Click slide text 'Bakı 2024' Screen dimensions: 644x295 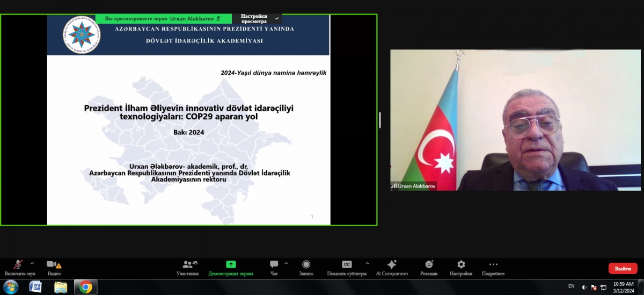[189, 132]
